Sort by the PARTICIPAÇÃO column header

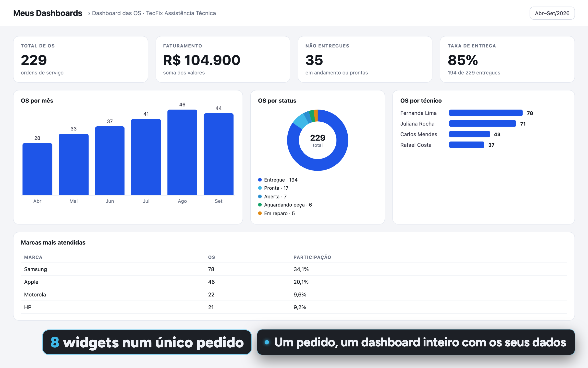pyautogui.click(x=312, y=257)
